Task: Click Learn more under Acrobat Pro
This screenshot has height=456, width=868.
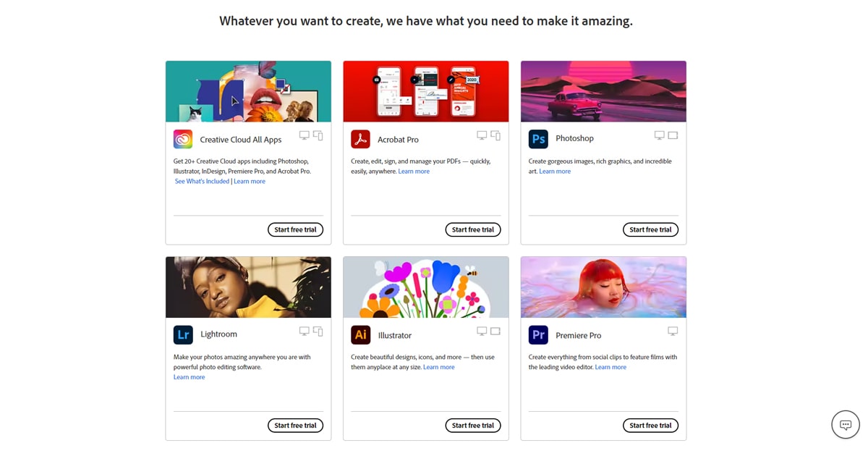Action: pos(414,172)
